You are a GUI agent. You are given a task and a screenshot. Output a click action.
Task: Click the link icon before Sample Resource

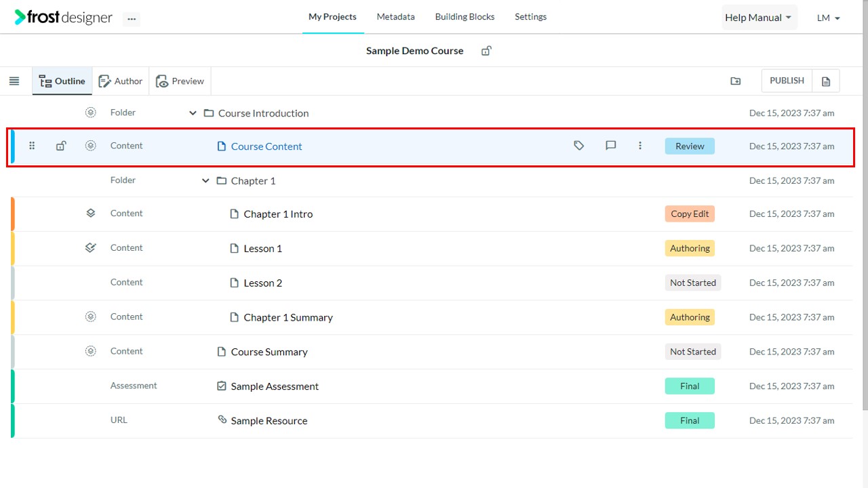222,420
